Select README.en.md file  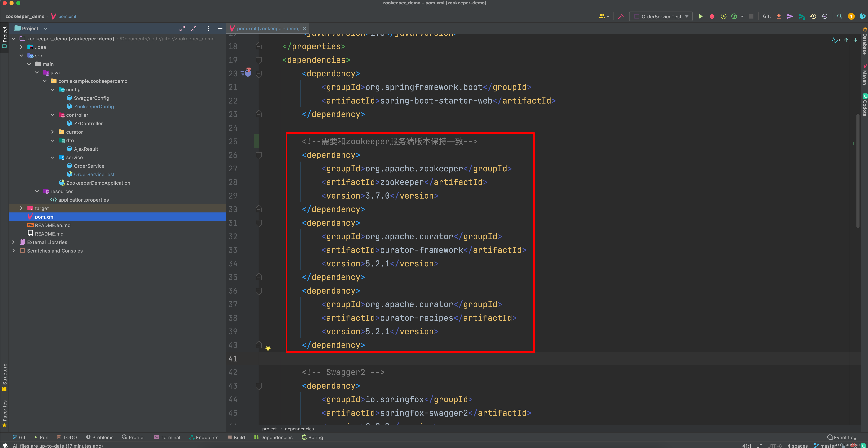click(52, 225)
